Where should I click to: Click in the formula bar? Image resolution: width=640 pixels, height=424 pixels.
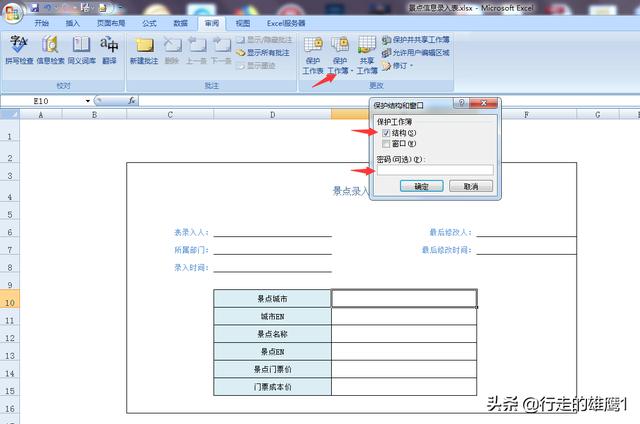(388, 100)
